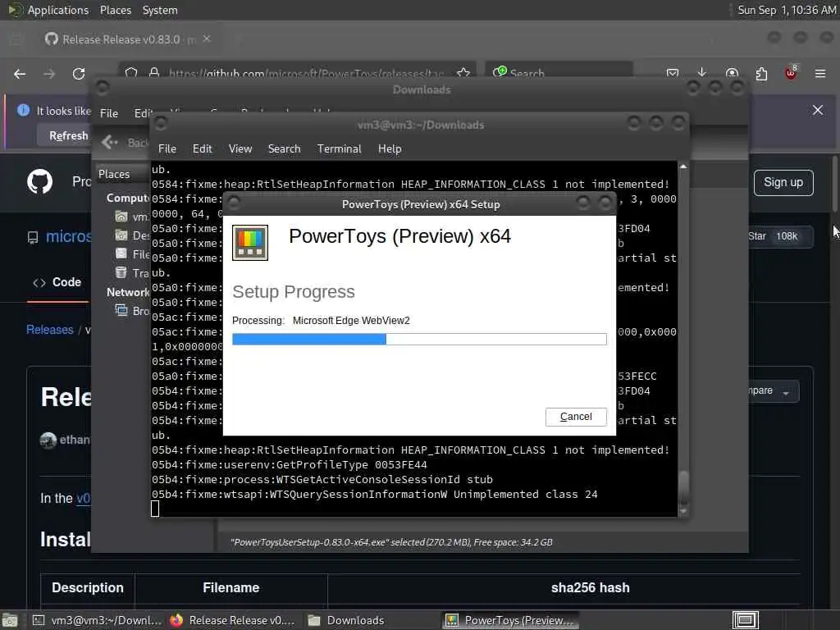Go forward in the Firefox browser

pyautogui.click(x=49, y=74)
